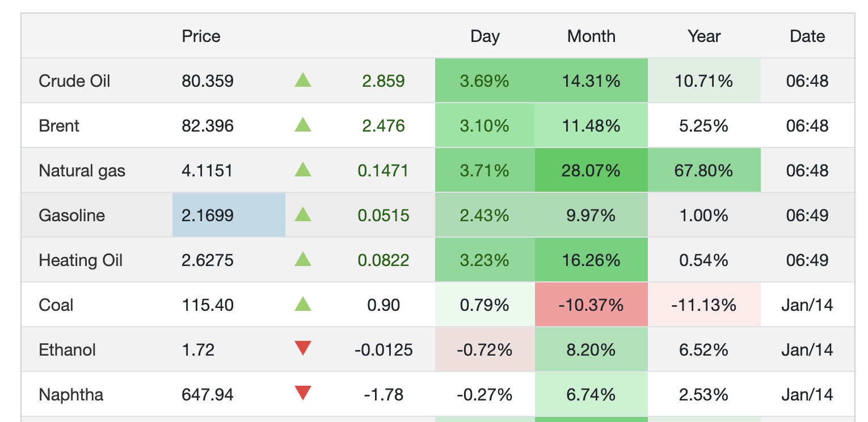This screenshot has height=422, width=868.
Task: Click the green up arrow in Coal row
Action: (303, 304)
